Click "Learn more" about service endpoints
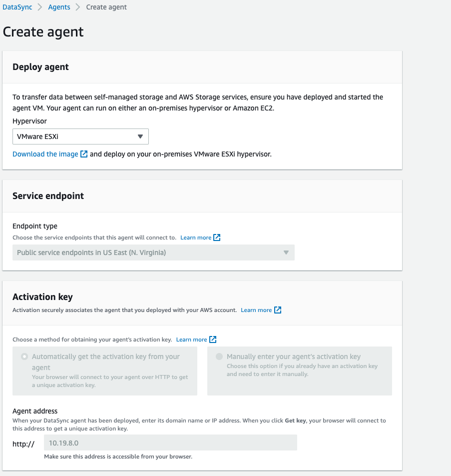Viewport: 451px width, 476px height. 196,237
